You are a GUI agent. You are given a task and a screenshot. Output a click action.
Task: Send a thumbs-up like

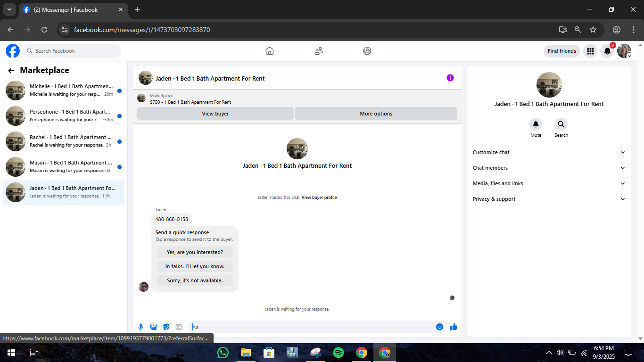[454, 327]
